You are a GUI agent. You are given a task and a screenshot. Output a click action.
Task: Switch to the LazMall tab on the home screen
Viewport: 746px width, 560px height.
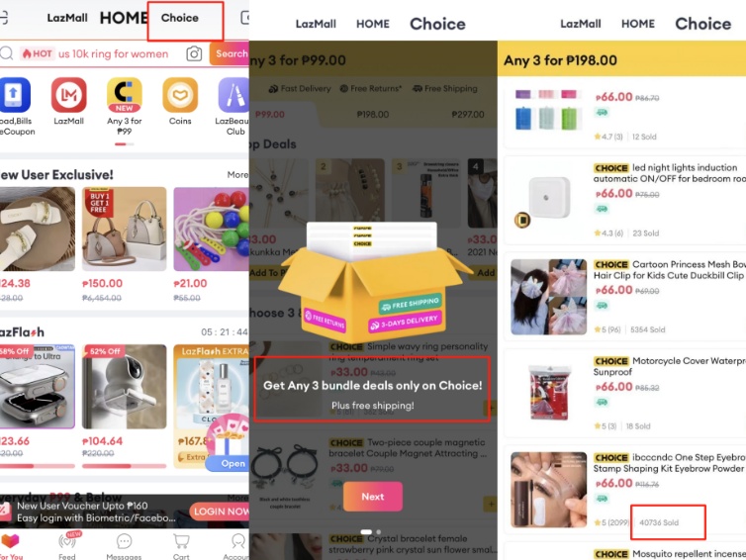[67, 18]
